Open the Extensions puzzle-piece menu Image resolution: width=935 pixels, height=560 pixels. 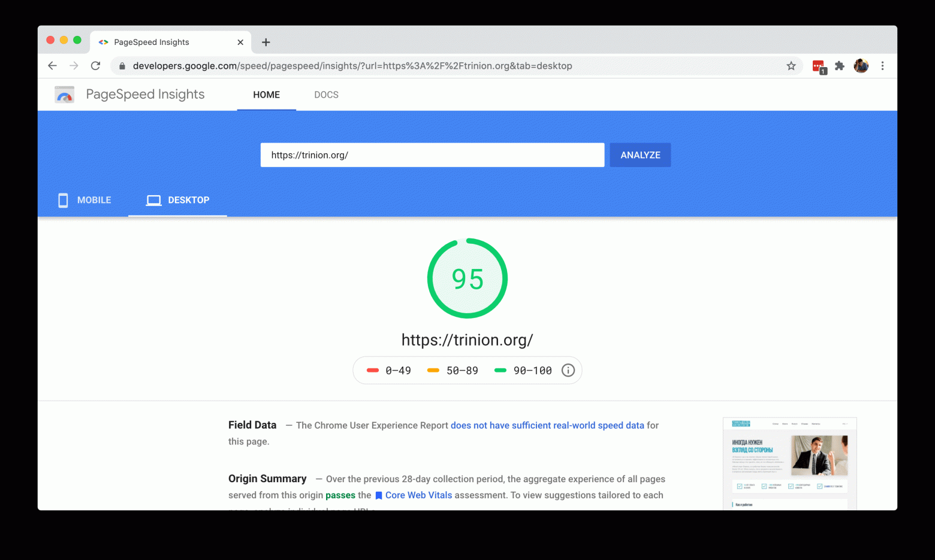tap(840, 66)
